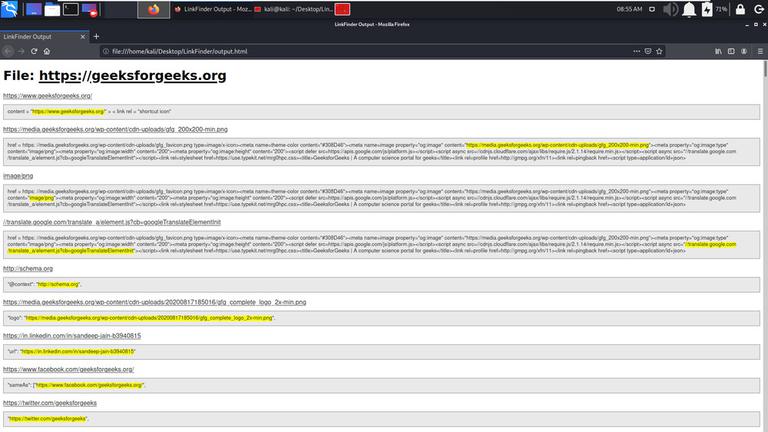Go back one page in Firefox
Viewport: 768px width, 432px height.
click(8, 51)
